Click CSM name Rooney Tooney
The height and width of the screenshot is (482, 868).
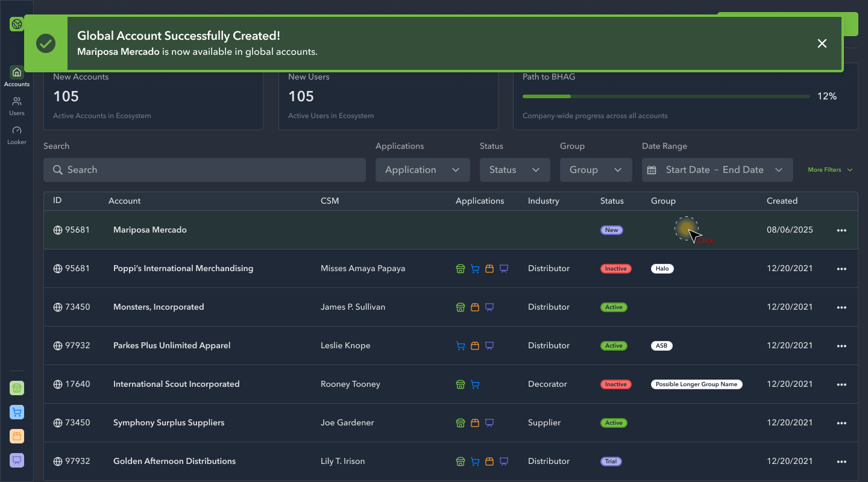pos(350,384)
